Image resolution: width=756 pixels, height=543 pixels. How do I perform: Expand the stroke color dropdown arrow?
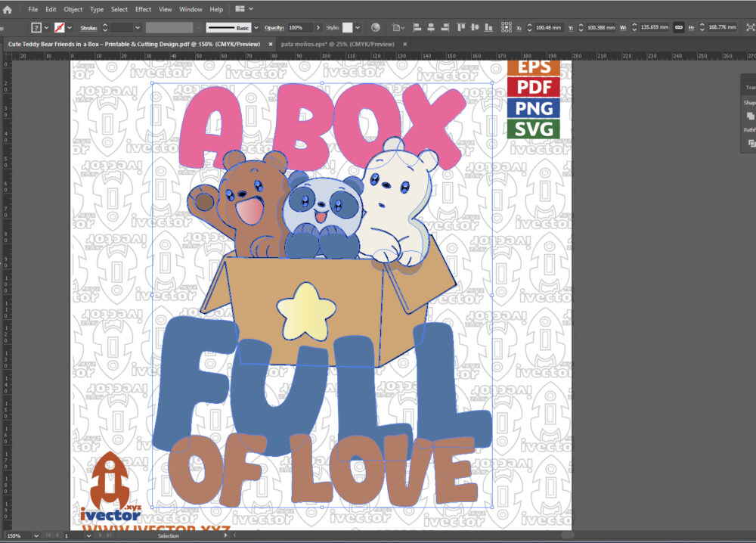point(70,28)
